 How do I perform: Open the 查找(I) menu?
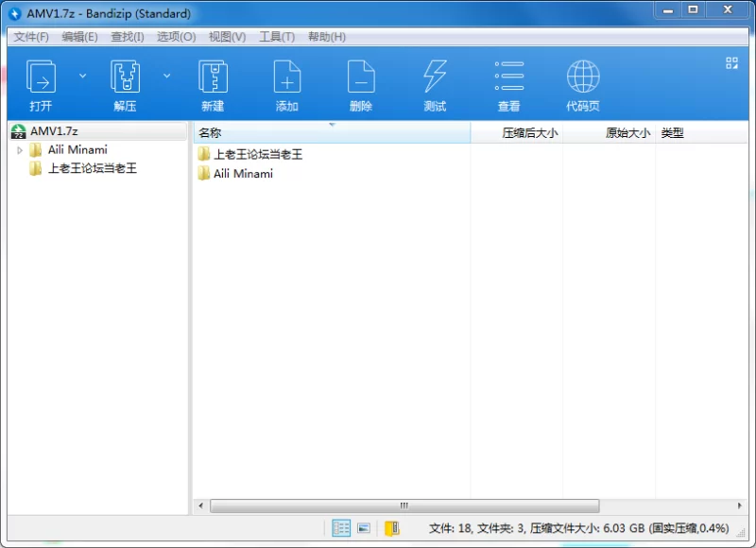(x=128, y=37)
